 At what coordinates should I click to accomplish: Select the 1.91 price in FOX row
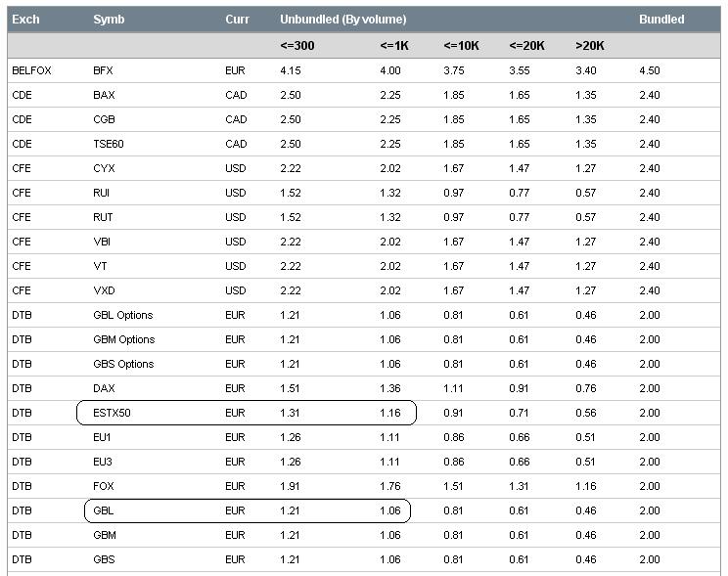point(291,486)
